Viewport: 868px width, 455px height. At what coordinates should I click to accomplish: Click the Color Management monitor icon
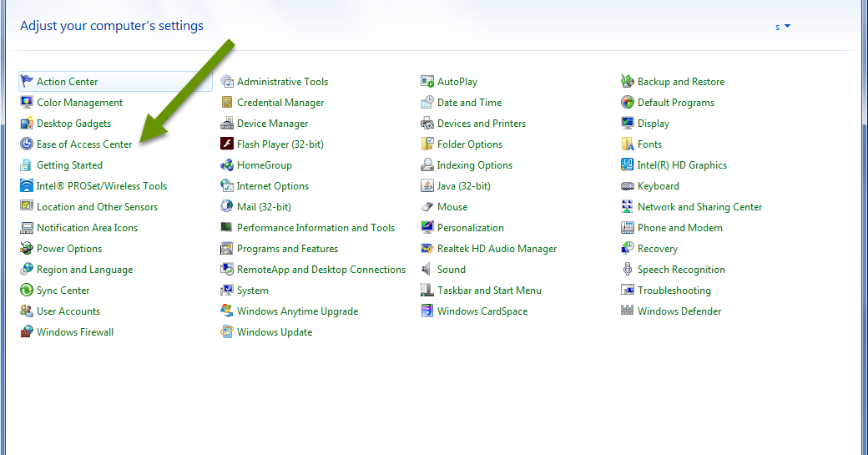pyautogui.click(x=27, y=103)
